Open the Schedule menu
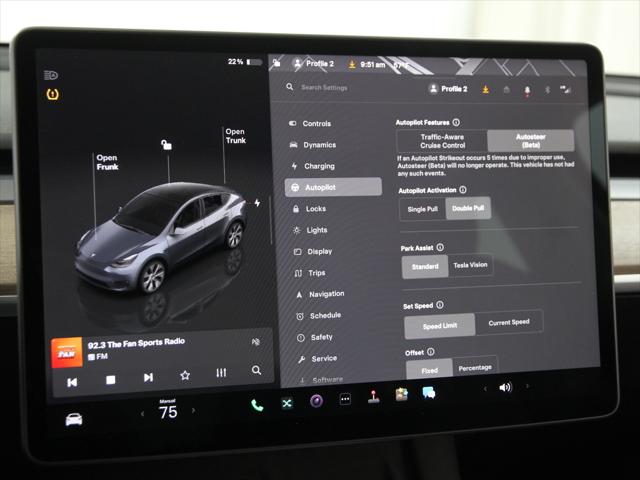 coord(319,316)
